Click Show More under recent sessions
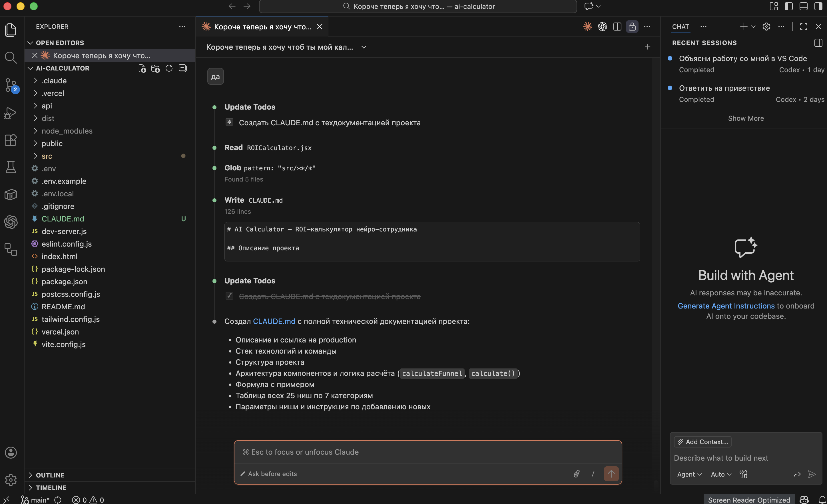This screenshot has height=504, width=827. tap(745, 118)
